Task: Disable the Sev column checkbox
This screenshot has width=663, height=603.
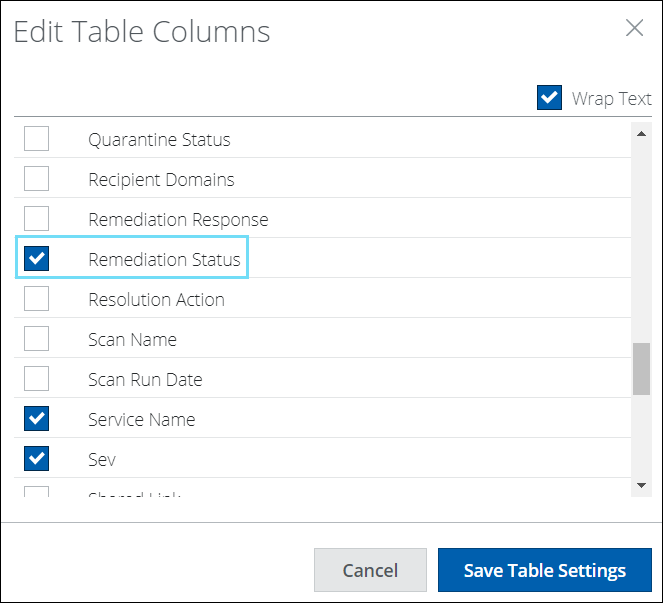Action: click(x=37, y=459)
